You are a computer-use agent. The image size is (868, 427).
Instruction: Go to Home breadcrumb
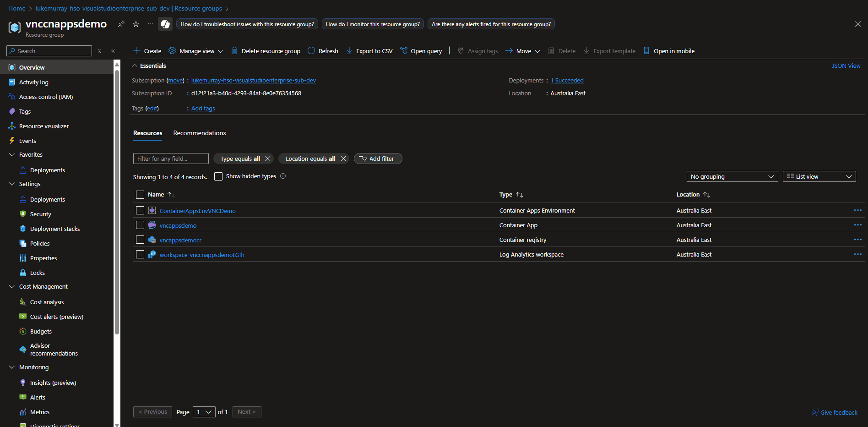point(17,8)
